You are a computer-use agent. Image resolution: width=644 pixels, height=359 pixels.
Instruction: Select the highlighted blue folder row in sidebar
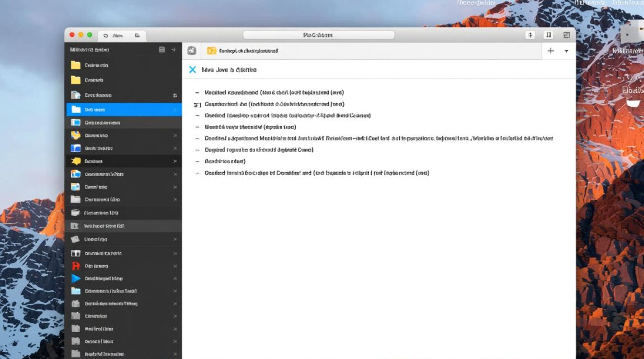click(x=124, y=110)
